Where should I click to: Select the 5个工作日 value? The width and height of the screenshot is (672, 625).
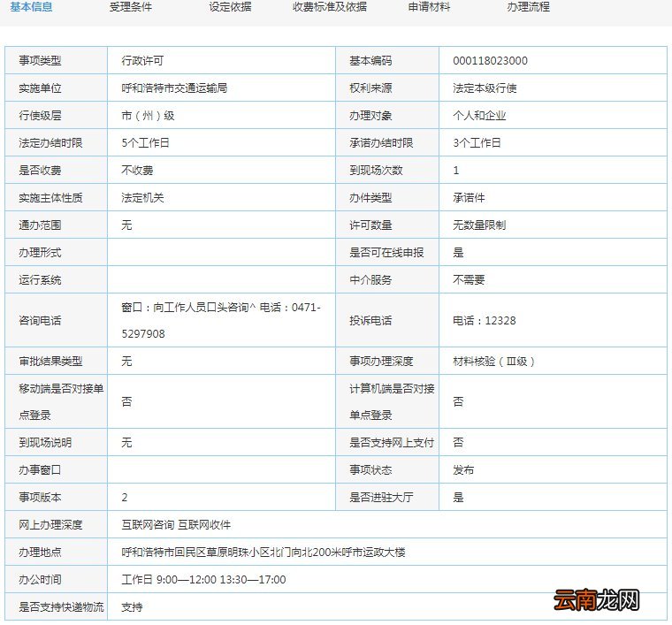click(145, 143)
